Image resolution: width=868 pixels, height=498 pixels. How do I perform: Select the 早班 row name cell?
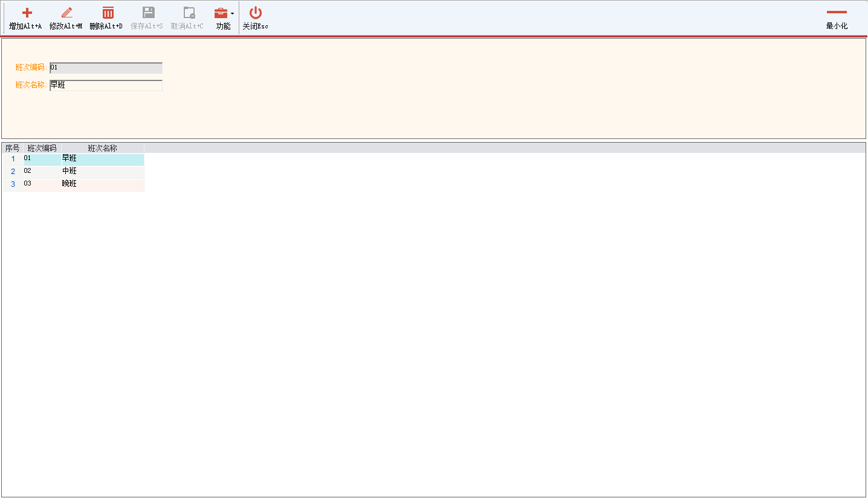(x=103, y=159)
